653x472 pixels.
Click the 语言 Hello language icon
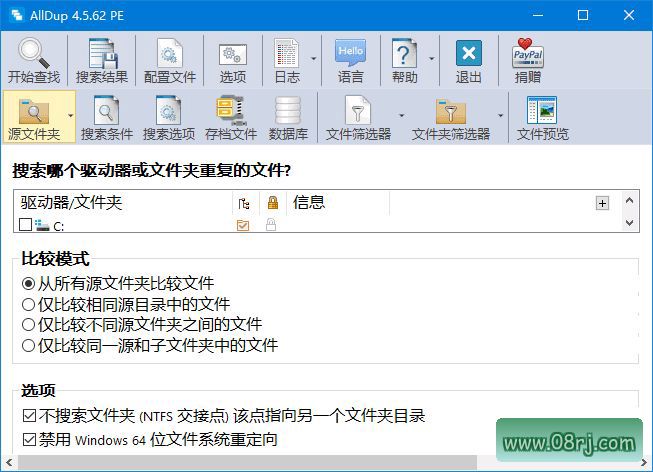coord(350,53)
